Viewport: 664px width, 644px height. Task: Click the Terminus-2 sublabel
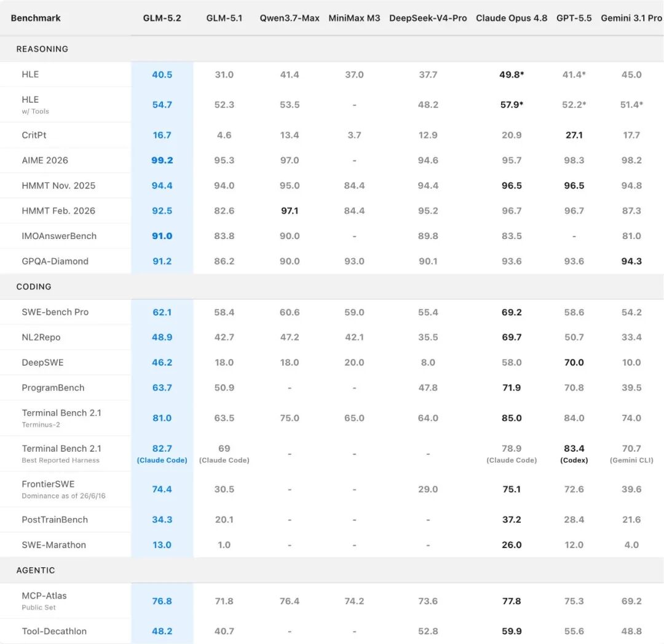click(x=41, y=425)
